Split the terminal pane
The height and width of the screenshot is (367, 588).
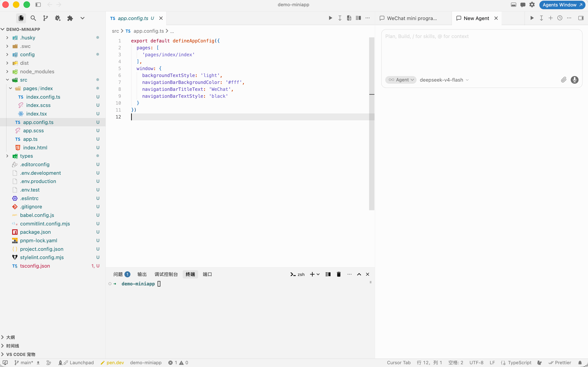point(328,274)
